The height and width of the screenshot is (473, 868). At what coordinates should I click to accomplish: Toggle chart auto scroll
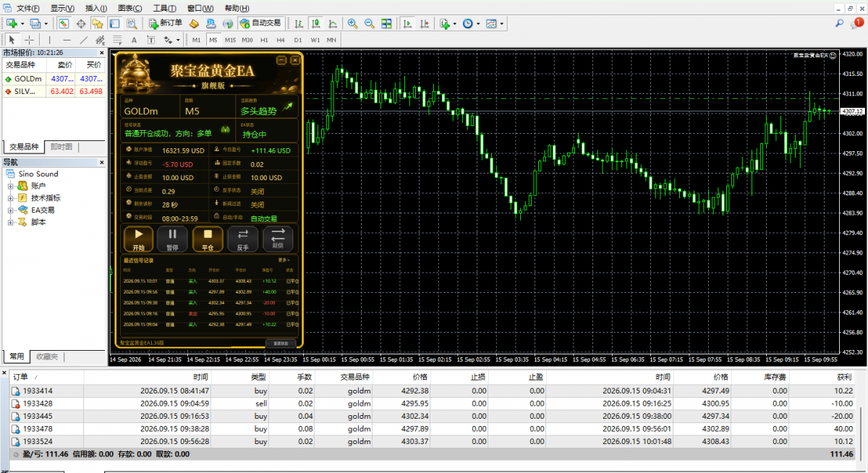point(407,23)
